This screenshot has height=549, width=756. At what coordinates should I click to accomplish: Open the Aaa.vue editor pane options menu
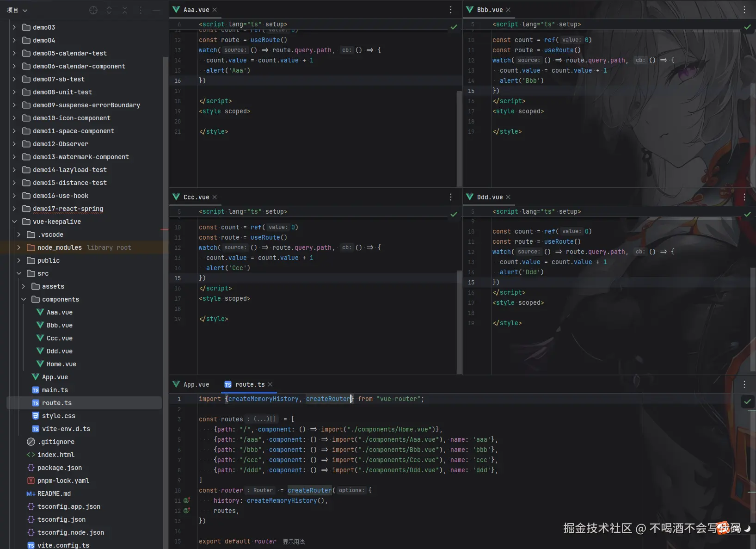tap(451, 10)
